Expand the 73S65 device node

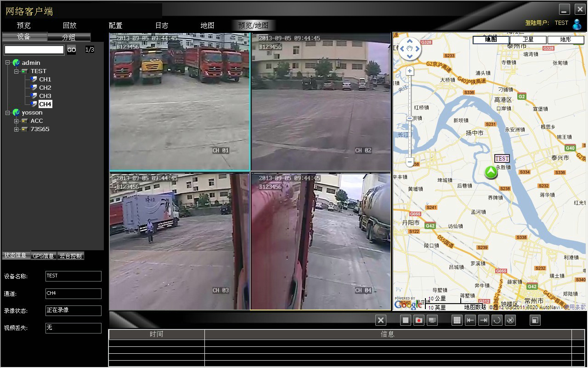click(x=16, y=129)
